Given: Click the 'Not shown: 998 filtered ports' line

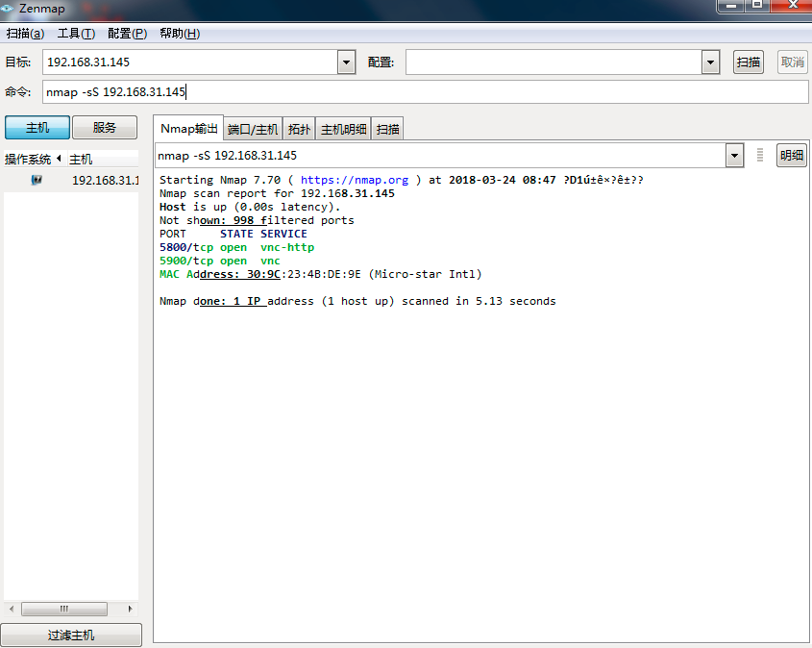Looking at the screenshot, I should (x=257, y=221).
